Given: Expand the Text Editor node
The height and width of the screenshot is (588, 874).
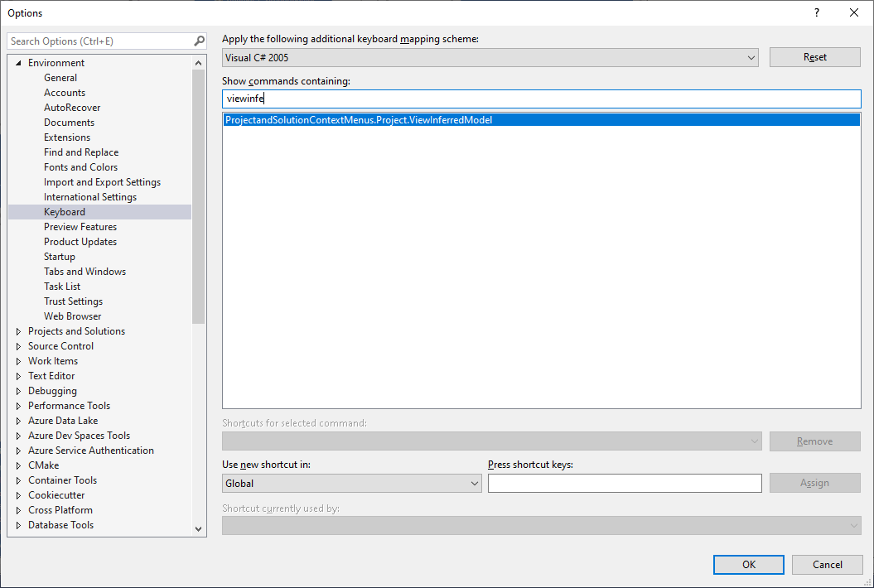Looking at the screenshot, I should click(18, 375).
